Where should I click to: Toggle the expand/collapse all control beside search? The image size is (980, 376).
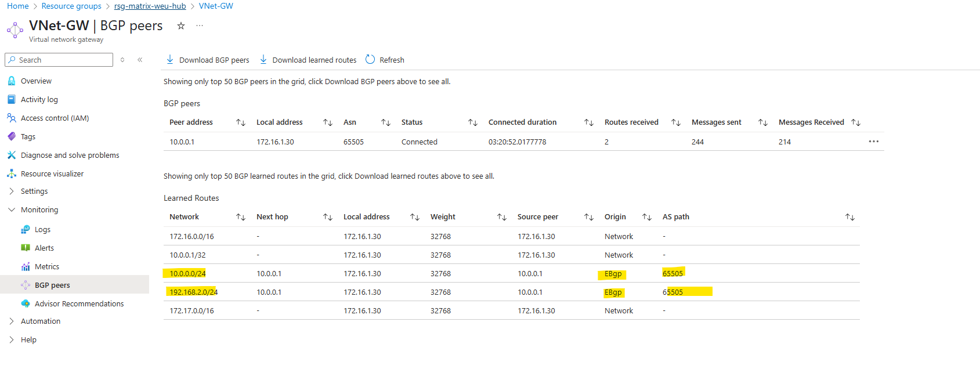(x=122, y=60)
